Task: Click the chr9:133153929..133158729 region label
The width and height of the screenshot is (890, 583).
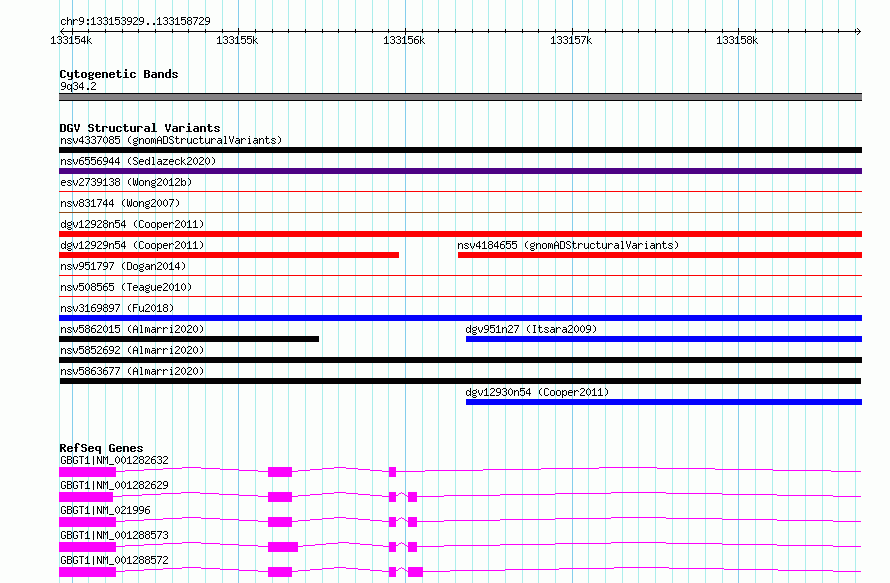Action: [135, 21]
